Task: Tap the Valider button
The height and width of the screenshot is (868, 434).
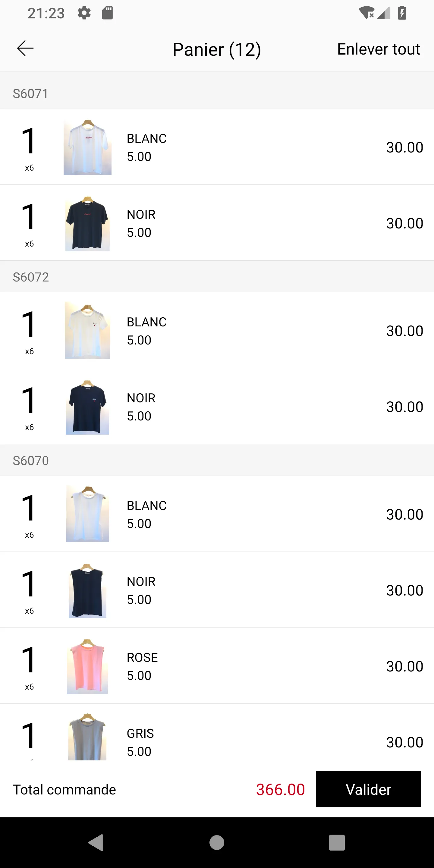Action: (x=368, y=789)
